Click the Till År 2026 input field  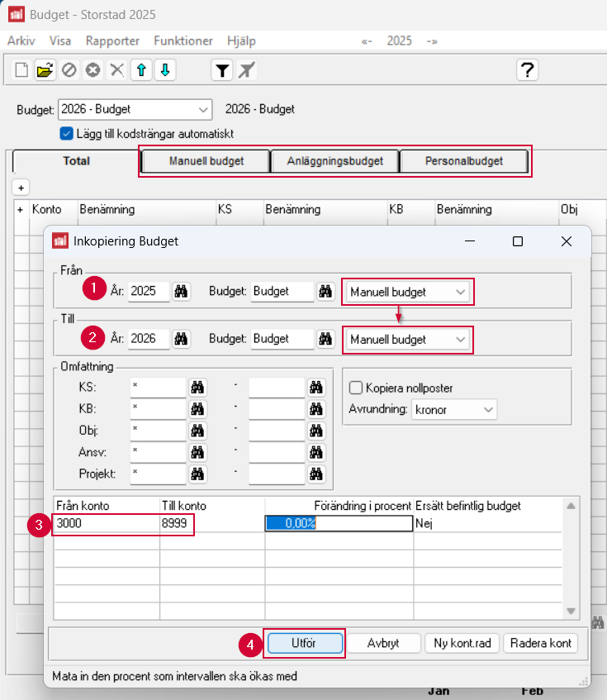click(x=149, y=339)
